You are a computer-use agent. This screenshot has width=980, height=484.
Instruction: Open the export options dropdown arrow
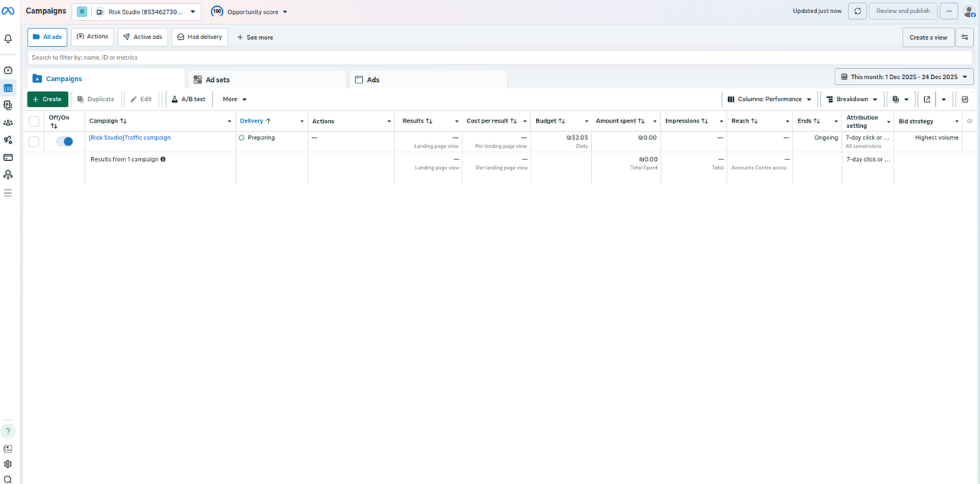click(x=944, y=100)
